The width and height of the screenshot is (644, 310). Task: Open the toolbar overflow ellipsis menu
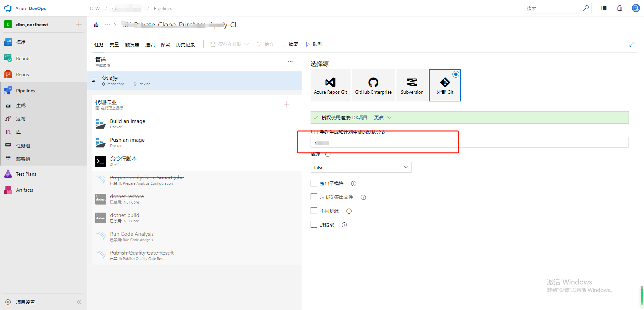click(332, 45)
